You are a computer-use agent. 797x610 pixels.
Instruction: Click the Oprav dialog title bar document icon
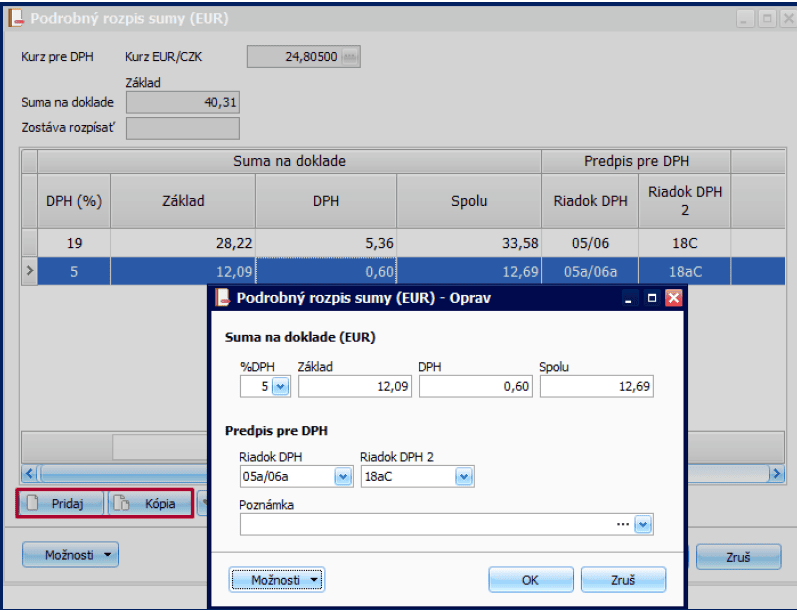tap(222, 297)
